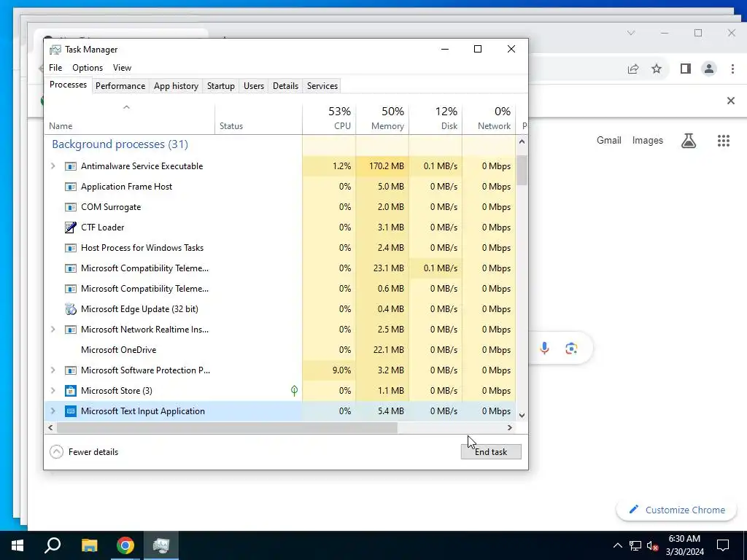The height and width of the screenshot is (560, 747).
Task: Switch to the Services tab
Action: [322, 86]
